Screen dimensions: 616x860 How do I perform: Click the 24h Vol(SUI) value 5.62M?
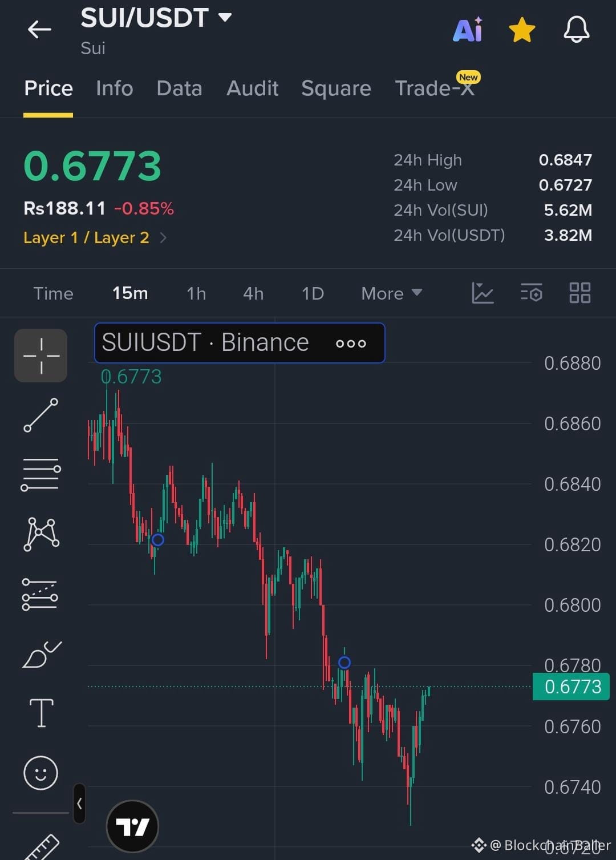tap(568, 210)
